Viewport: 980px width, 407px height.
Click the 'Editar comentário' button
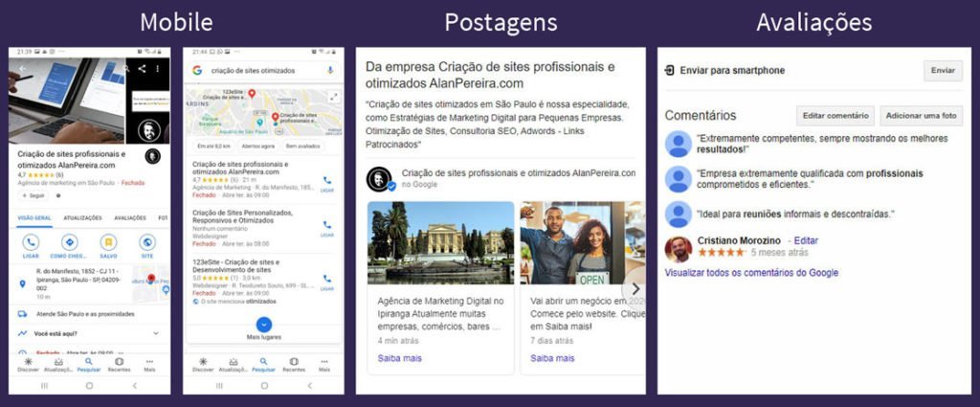(x=835, y=116)
